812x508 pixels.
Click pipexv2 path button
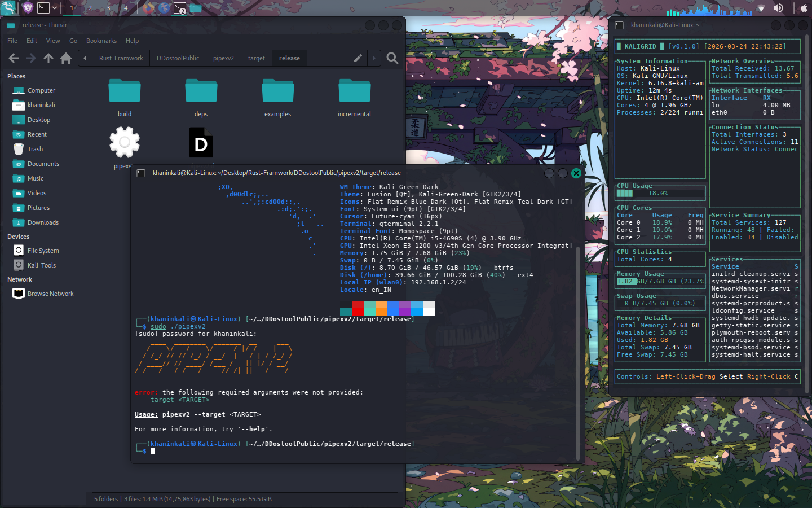tap(223, 58)
